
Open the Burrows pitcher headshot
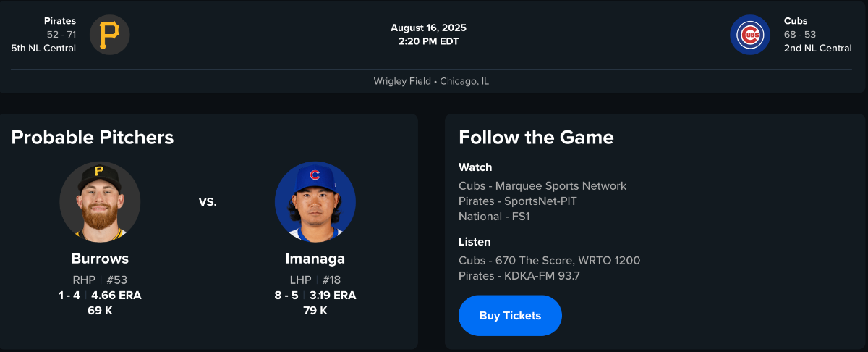click(100, 201)
